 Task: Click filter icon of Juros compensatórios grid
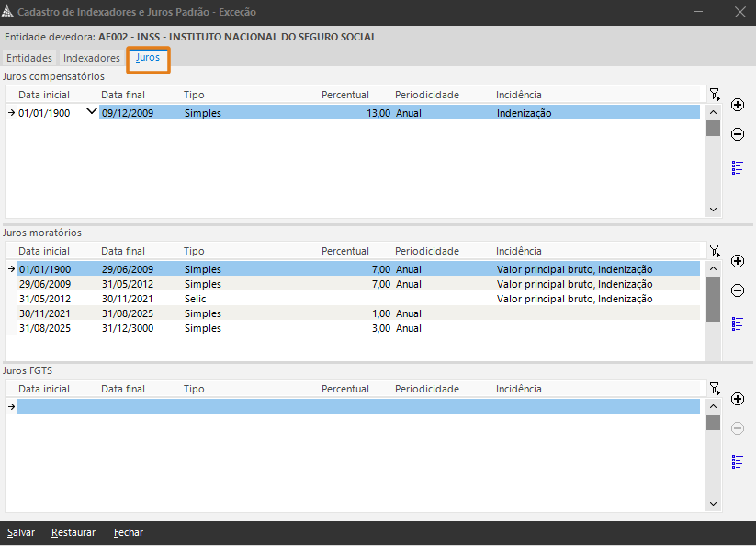[x=715, y=94]
